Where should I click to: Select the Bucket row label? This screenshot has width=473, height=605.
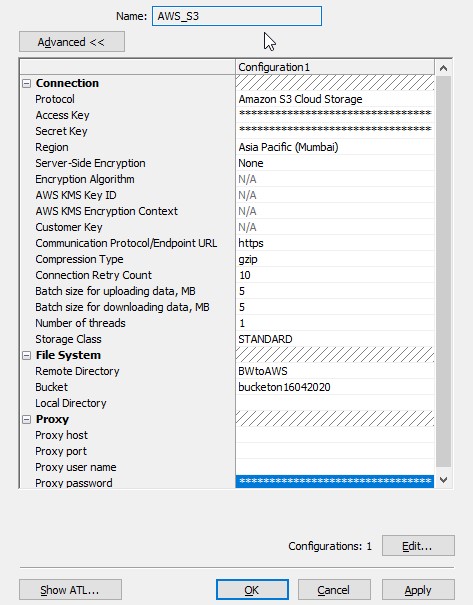pyautogui.click(x=51, y=387)
